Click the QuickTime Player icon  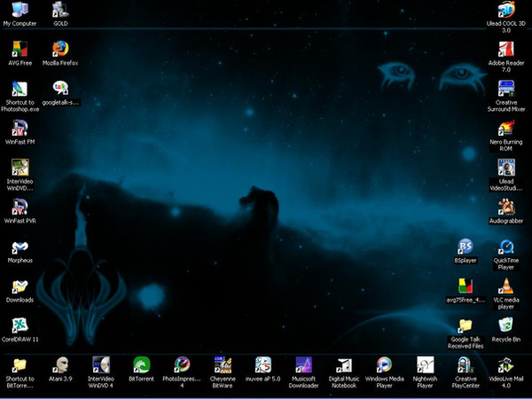tap(505, 247)
